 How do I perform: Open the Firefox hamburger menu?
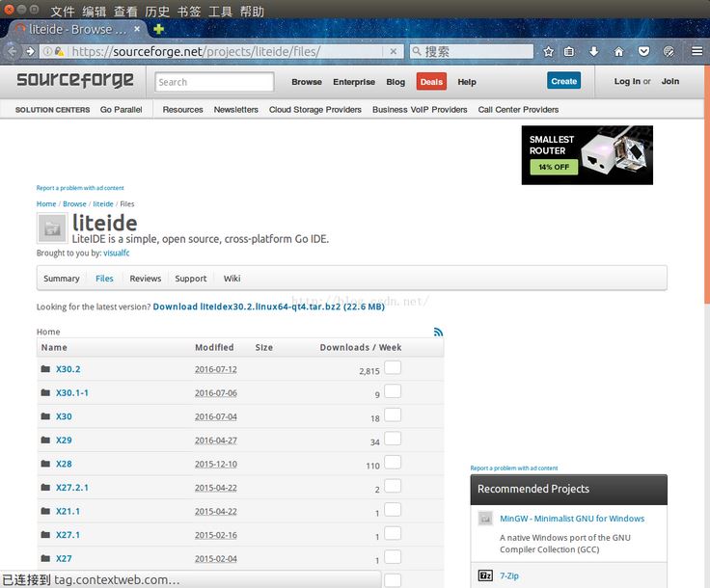[x=697, y=51]
